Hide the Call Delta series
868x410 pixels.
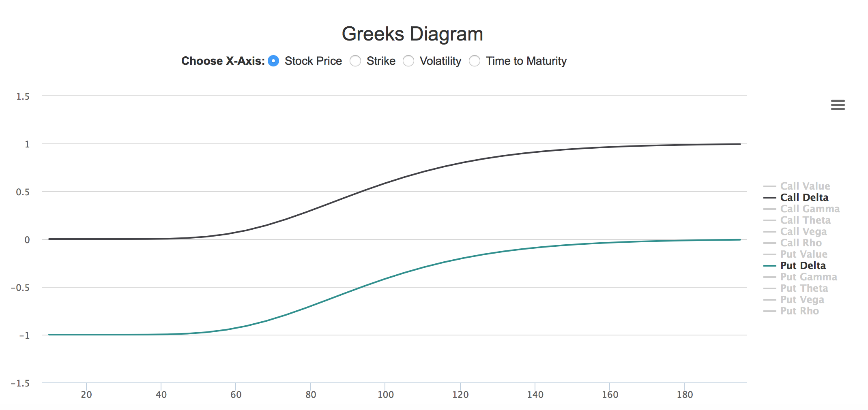(x=804, y=198)
